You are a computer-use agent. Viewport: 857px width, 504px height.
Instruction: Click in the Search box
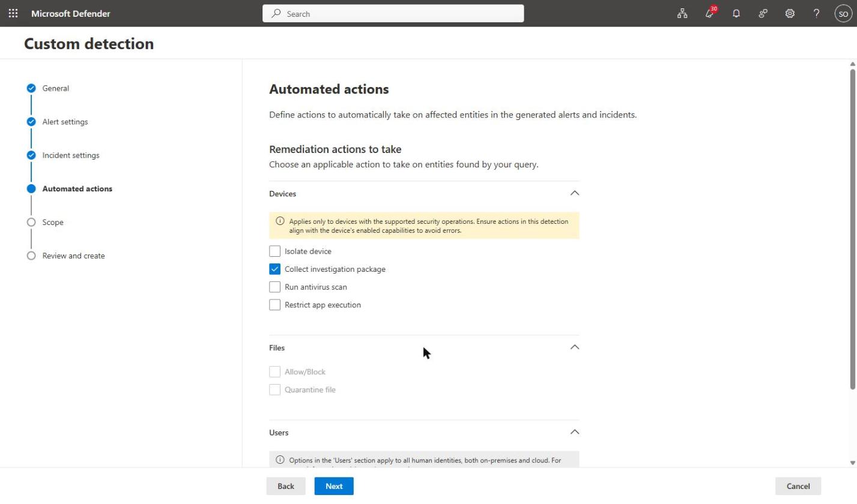pos(393,14)
